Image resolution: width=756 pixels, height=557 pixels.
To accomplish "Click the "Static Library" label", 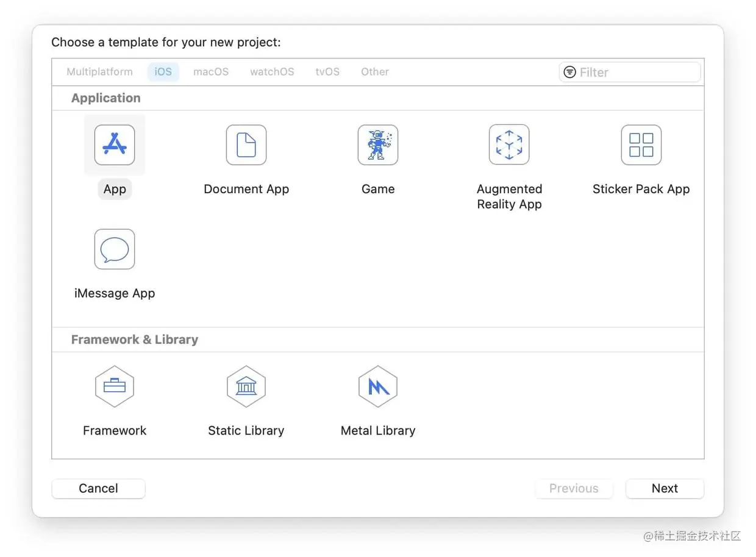I will [246, 430].
